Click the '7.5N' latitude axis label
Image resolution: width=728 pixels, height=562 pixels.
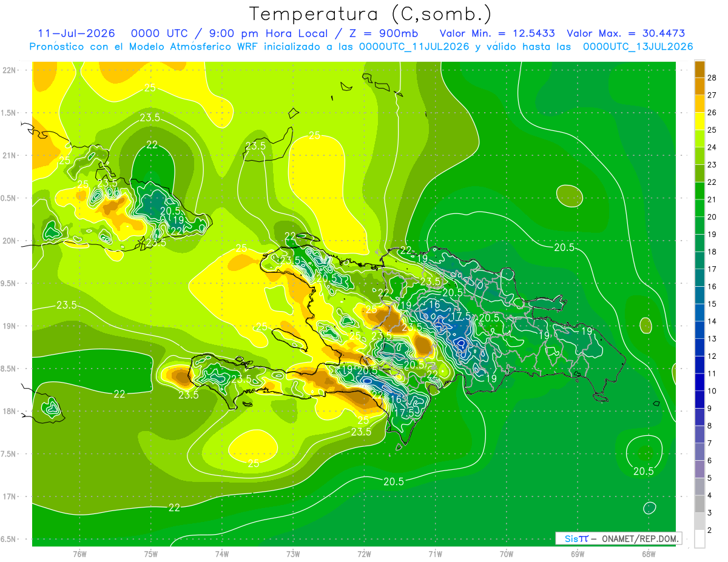[9, 454]
